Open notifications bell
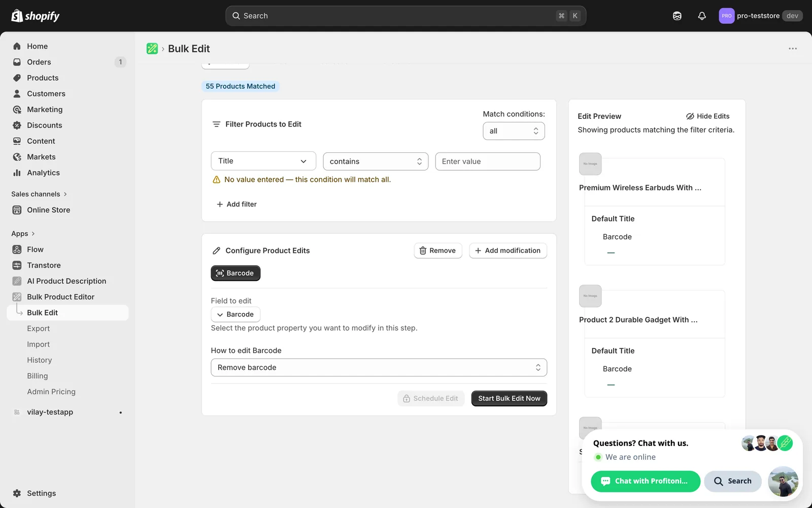812x508 pixels. [x=702, y=16]
